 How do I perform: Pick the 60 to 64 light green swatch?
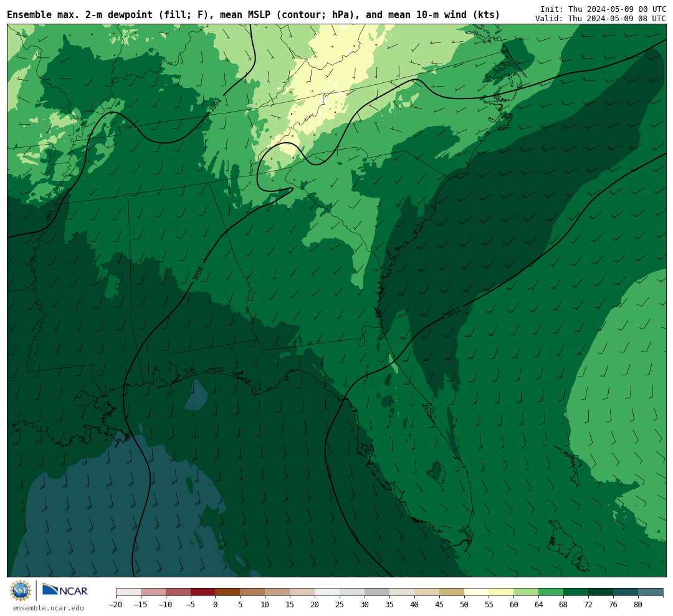pyautogui.click(x=527, y=592)
